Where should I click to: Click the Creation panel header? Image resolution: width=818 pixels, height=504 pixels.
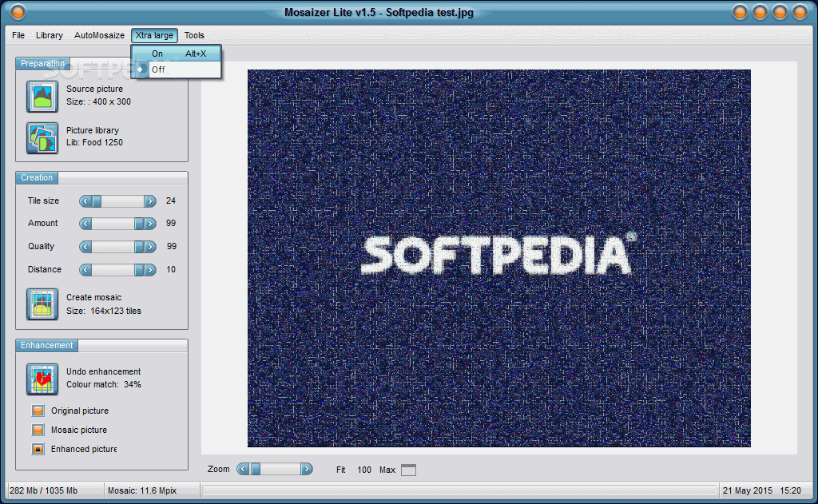[37, 178]
